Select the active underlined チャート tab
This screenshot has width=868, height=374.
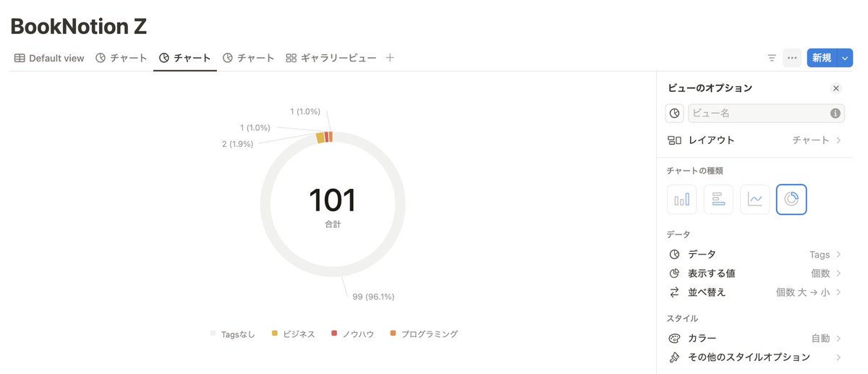point(185,58)
